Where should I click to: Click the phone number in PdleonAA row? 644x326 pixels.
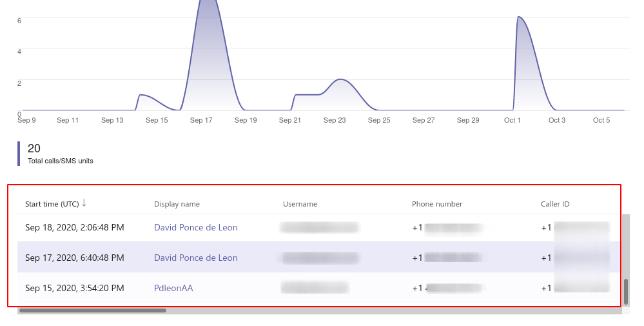click(x=448, y=288)
